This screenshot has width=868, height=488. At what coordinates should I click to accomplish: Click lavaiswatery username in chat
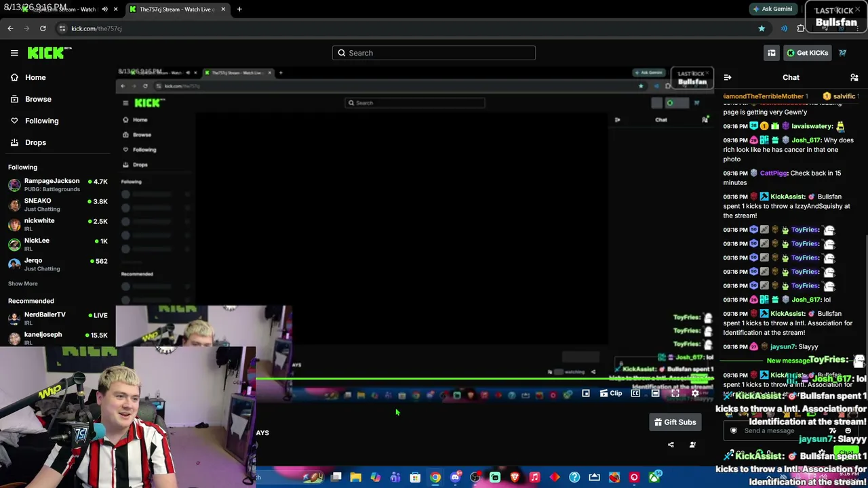812,126
